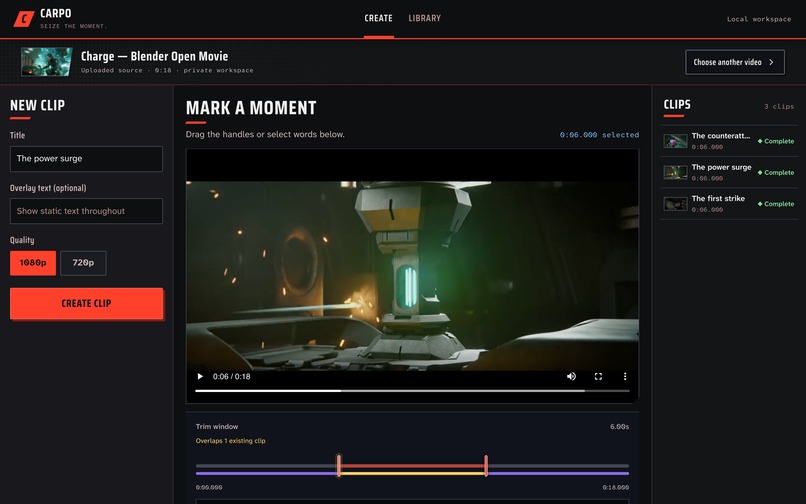
Task: Click the 0:06 / 0:18 time display
Action: coord(232,376)
